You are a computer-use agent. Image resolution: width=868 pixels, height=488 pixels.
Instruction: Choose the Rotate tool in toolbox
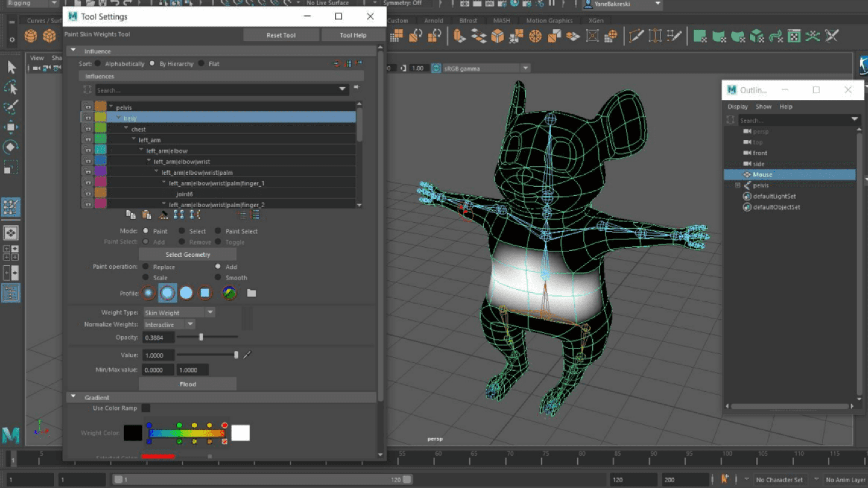pyautogui.click(x=11, y=147)
